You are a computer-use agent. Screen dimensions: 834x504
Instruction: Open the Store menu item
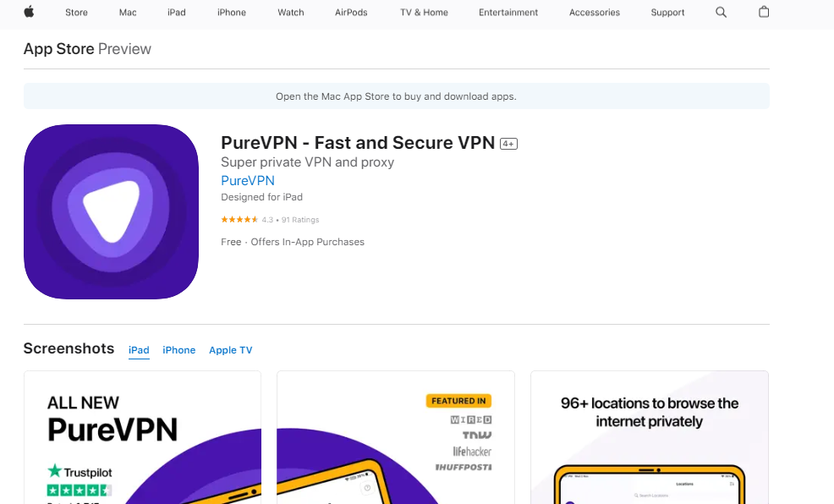(76, 13)
